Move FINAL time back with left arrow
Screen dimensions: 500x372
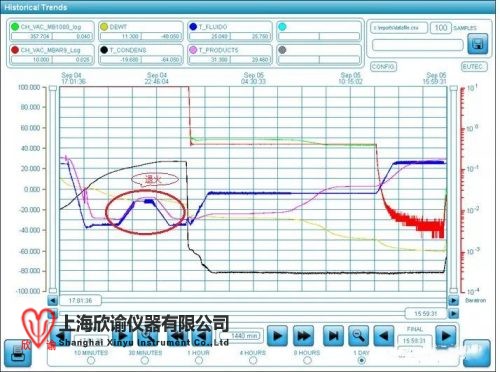pyautogui.click(x=384, y=336)
